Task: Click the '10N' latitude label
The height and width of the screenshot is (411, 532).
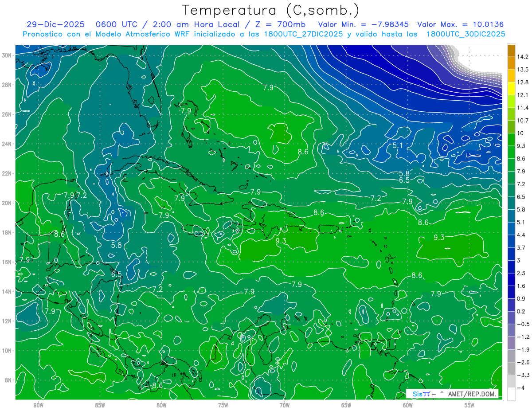Action: coord(7,351)
